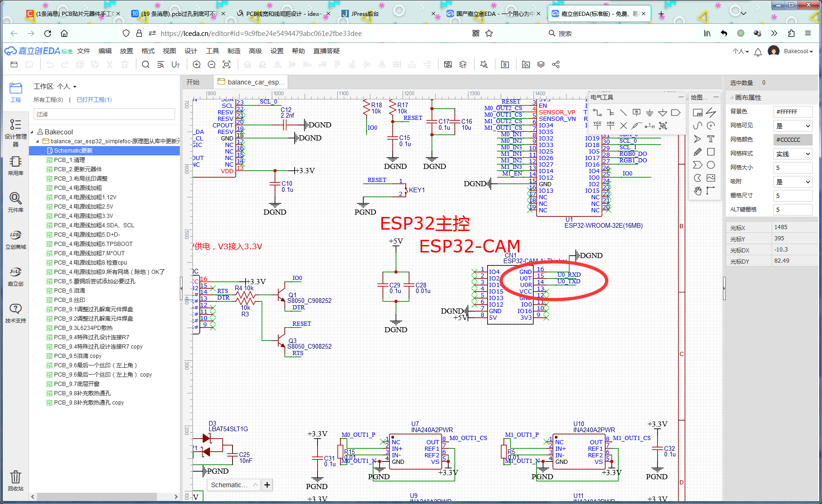Image resolution: width=822 pixels, height=504 pixels.
Task: Open the 技术支持 support panel
Action: [x=15, y=313]
